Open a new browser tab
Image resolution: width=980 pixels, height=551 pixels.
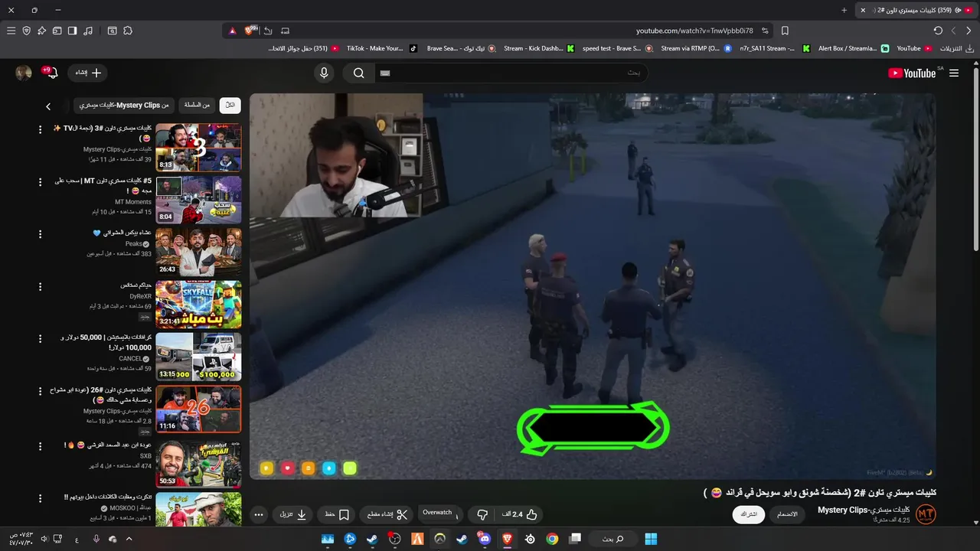844,10
